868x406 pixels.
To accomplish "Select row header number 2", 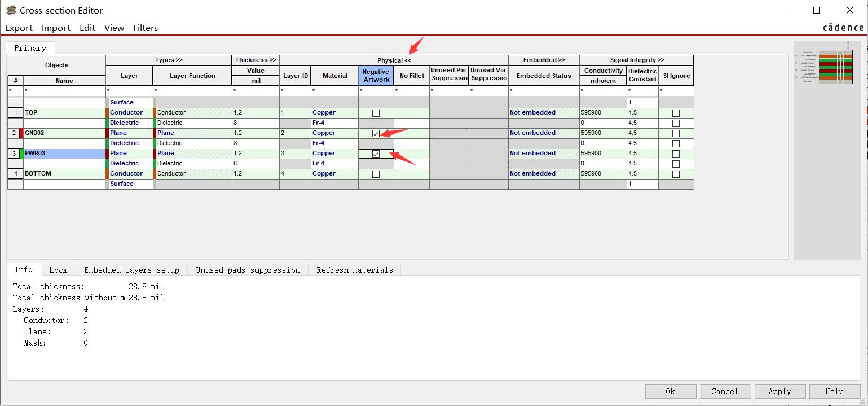I will tap(14, 133).
